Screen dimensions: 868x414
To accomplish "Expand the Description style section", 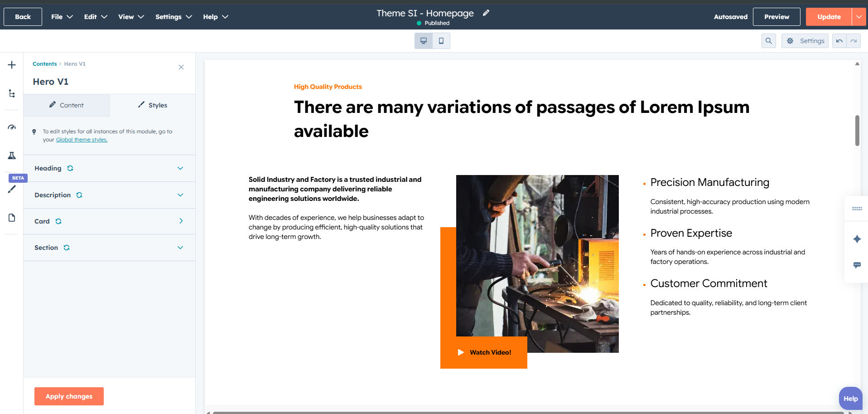I will 180,195.
